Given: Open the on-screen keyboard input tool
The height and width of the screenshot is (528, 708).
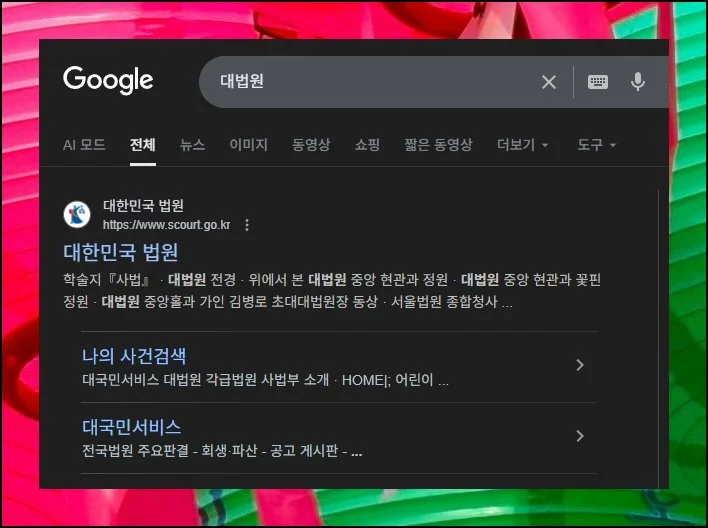Looking at the screenshot, I should click(598, 82).
